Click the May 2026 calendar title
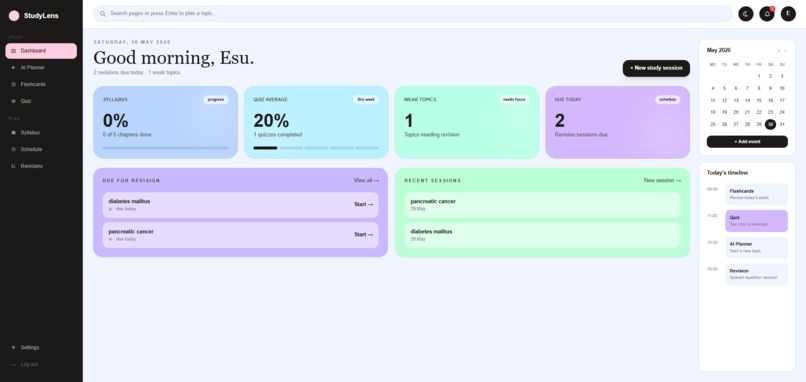This screenshot has height=382, width=806. coord(719,50)
